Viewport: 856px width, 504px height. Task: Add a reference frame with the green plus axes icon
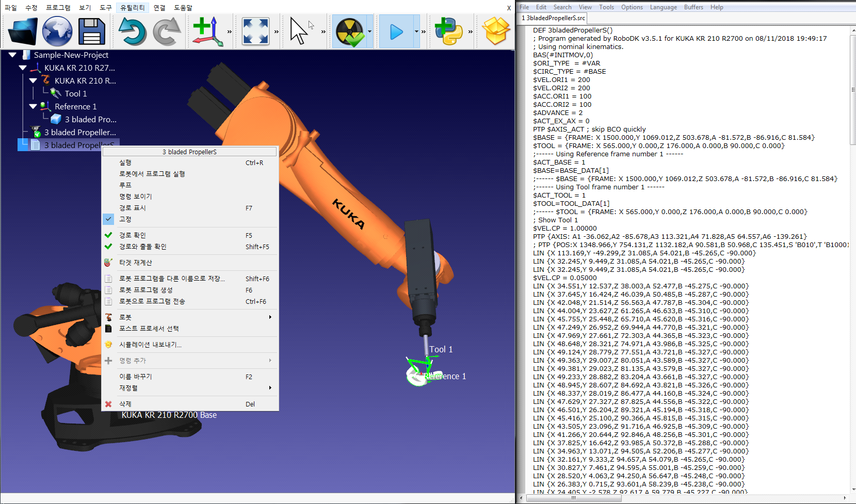pyautogui.click(x=207, y=31)
